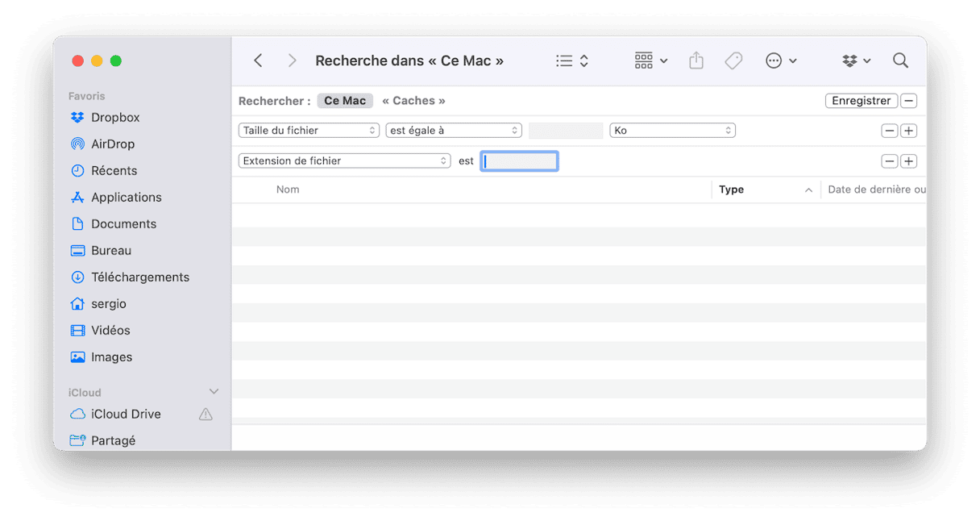Viewport: 980px width, 521px height.
Task: Add criterion with plus on file size row
Action: point(909,131)
